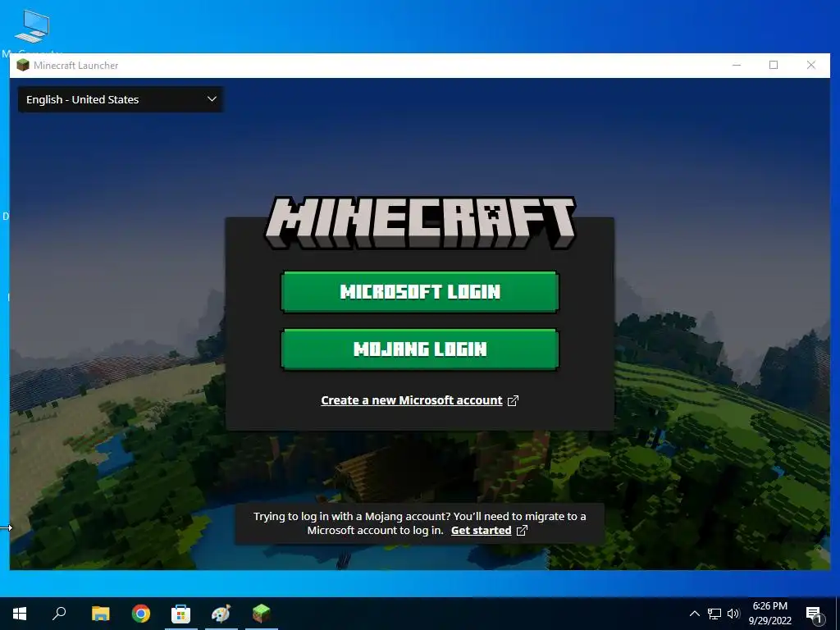Minimize the Minecraft Launcher window
840x630 pixels.
coord(737,66)
